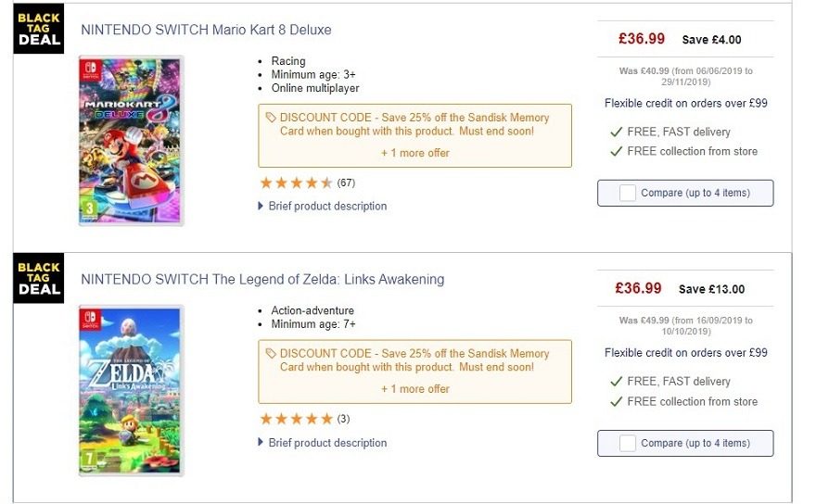The width and height of the screenshot is (816, 504).
Task: Click the Mario Kart 8 Deluxe box art thumbnail
Action: click(x=131, y=141)
